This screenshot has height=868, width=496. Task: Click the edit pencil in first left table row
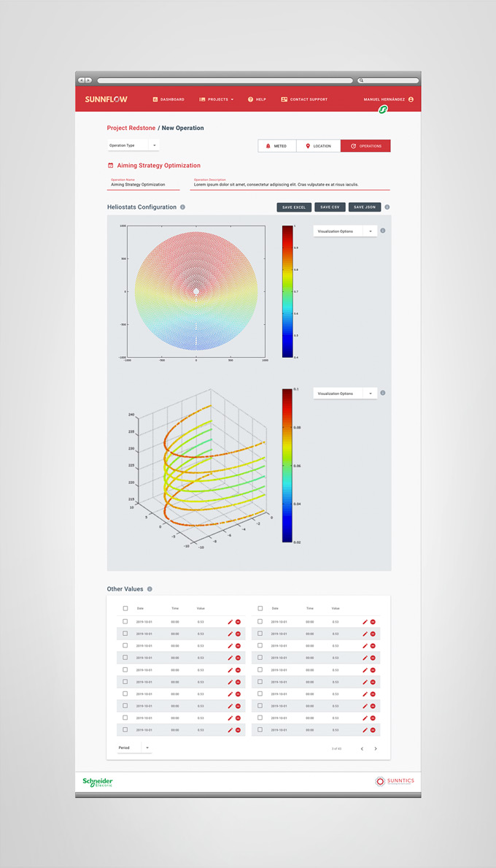[230, 622]
